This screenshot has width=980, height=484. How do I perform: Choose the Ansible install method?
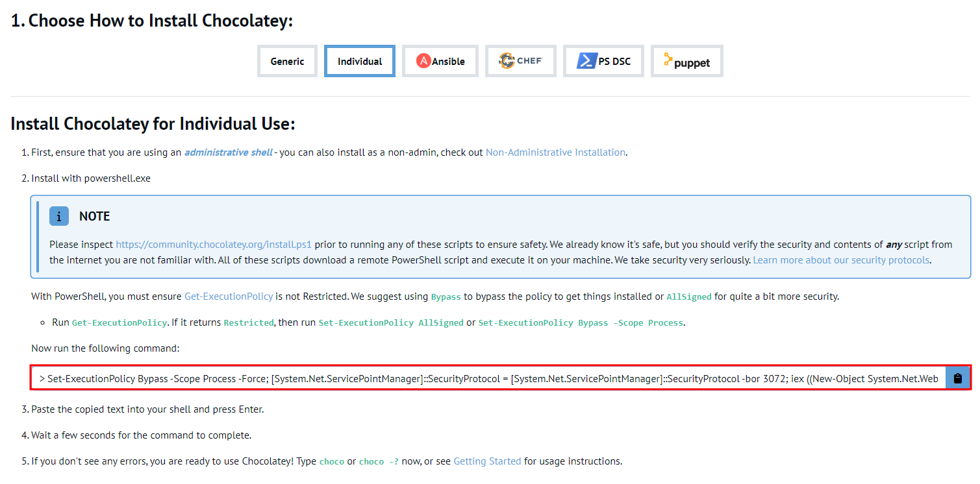[x=440, y=61]
